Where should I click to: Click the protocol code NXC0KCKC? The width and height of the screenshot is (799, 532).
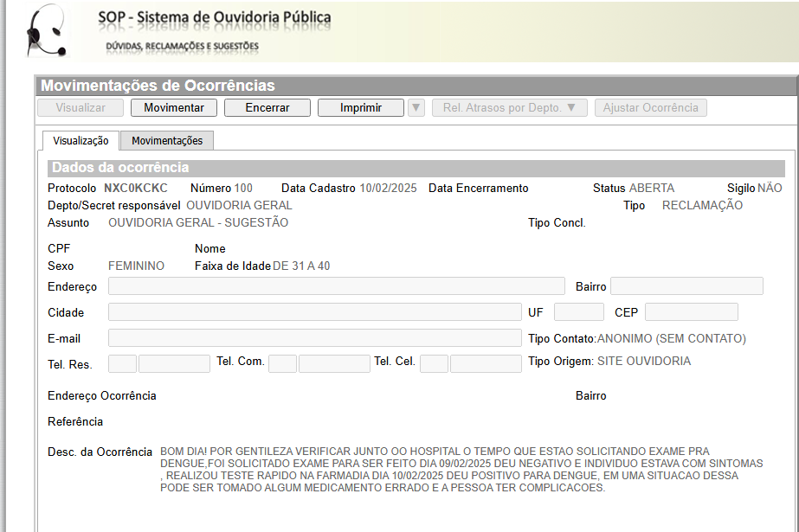click(136, 188)
